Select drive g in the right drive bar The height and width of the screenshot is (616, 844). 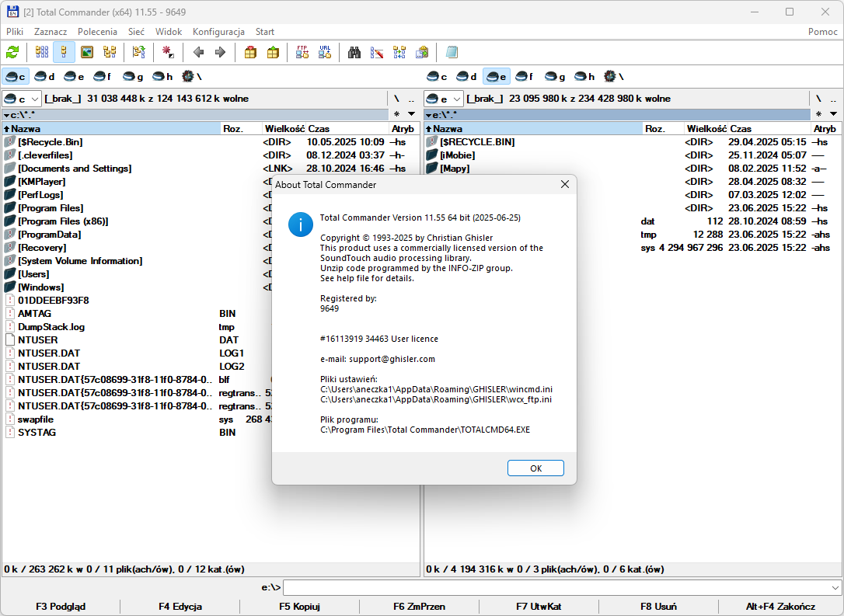point(555,76)
